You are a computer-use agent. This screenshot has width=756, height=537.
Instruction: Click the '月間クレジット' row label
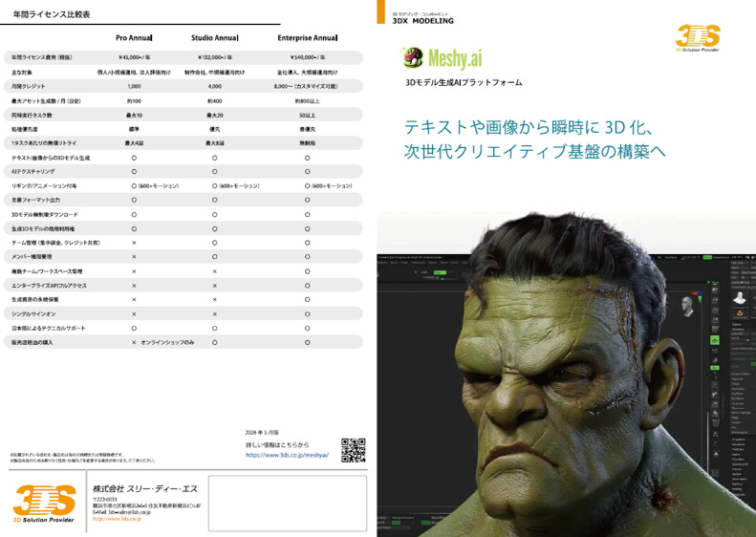click(x=28, y=86)
